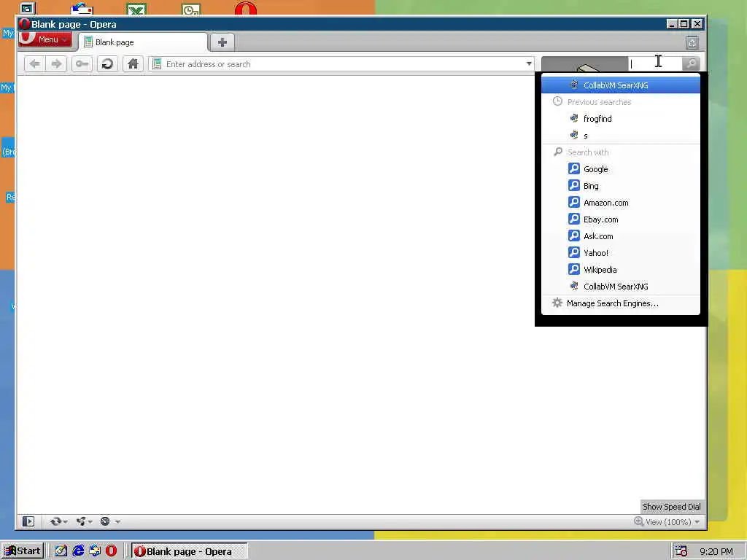Click the page icon inside address bar

(x=157, y=64)
